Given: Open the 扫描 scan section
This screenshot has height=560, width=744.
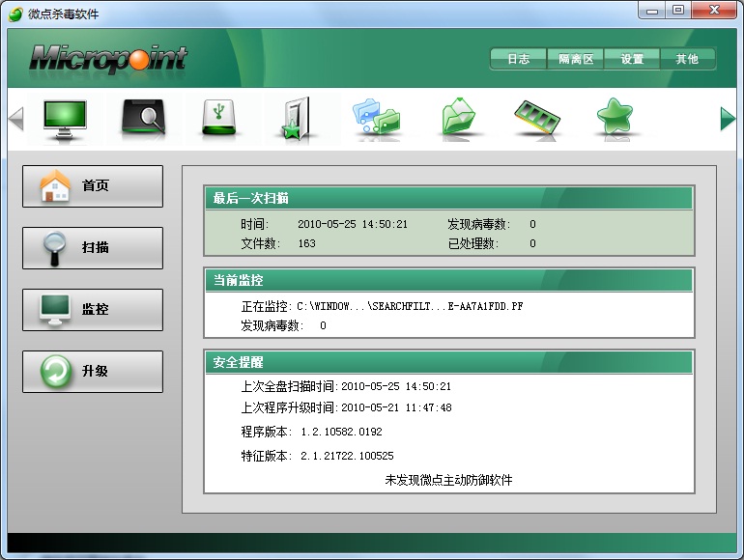Looking at the screenshot, I should (x=93, y=248).
